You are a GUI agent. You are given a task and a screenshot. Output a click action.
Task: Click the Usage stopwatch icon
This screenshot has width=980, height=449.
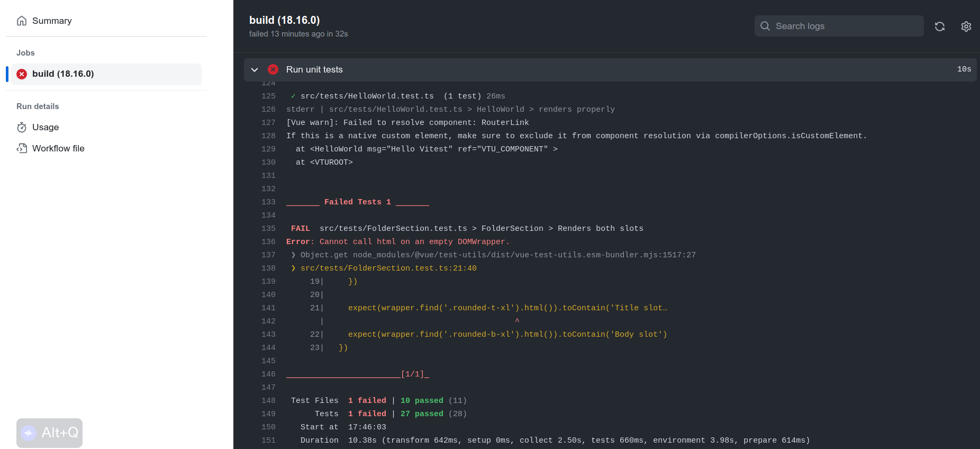22,127
